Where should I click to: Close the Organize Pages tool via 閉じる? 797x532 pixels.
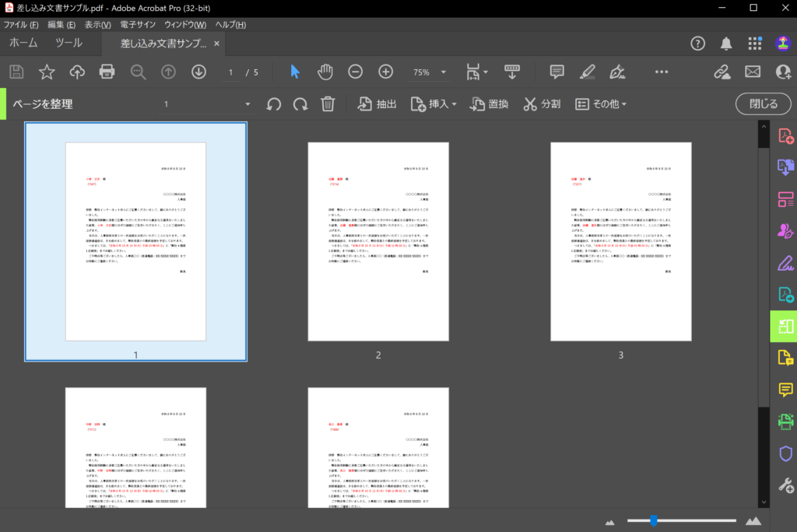click(x=763, y=103)
